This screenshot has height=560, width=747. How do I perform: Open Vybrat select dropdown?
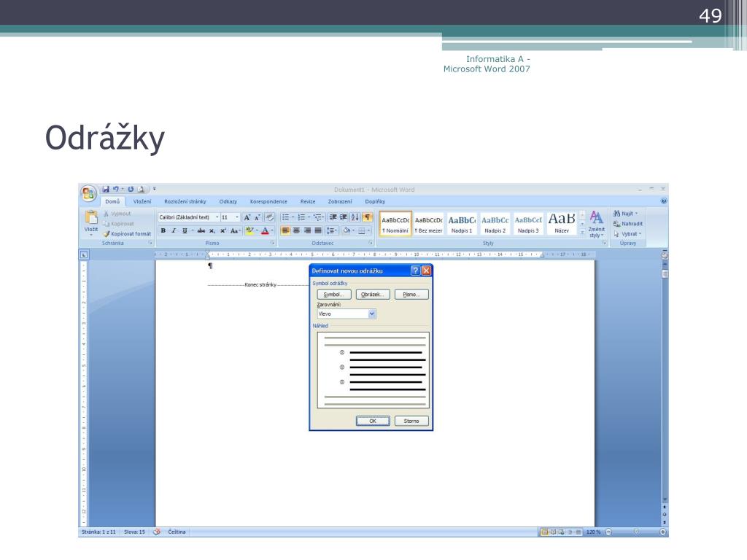pos(627,234)
